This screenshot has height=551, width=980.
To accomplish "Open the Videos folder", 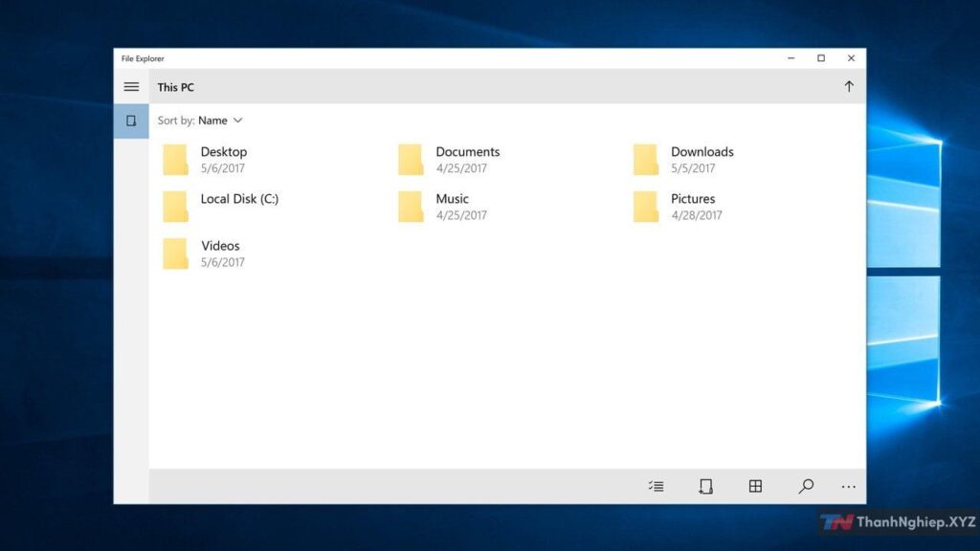I will 220,245.
